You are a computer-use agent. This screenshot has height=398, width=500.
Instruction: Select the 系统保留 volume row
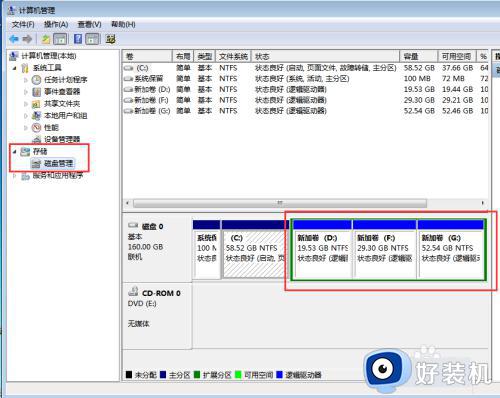click(305, 79)
